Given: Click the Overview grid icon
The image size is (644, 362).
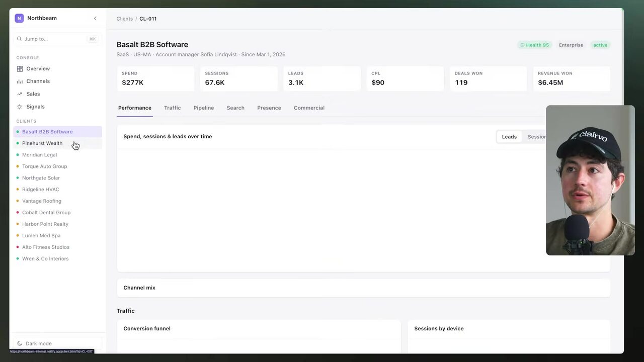Looking at the screenshot, I should coord(20,69).
